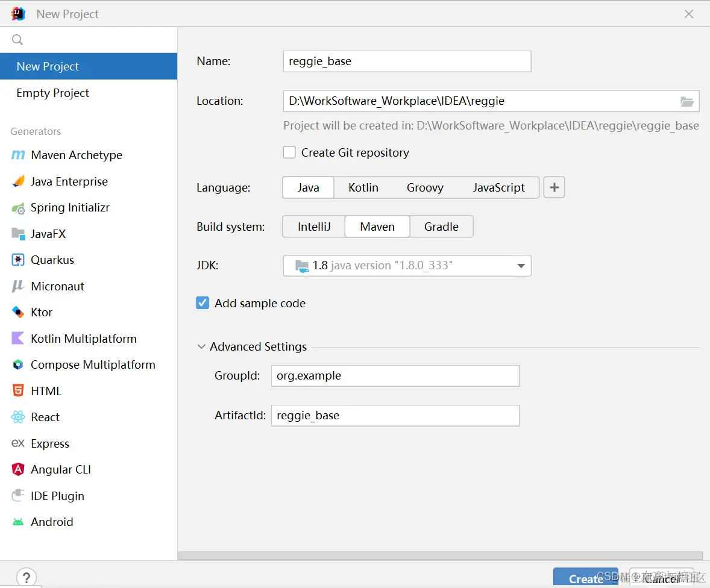The width and height of the screenshot is (710, 588).
Task: Browse for location with folder icon
Action: 687,101
